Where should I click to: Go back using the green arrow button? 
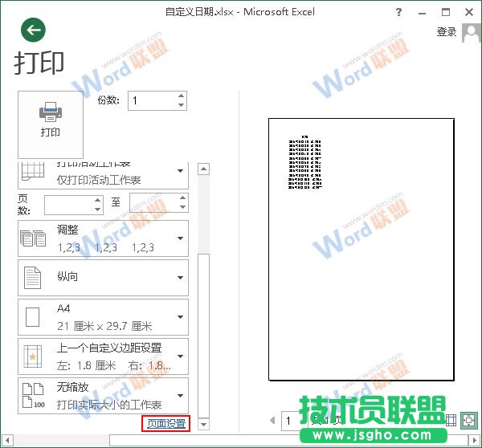pyautogui.click(x=33, y=30)
